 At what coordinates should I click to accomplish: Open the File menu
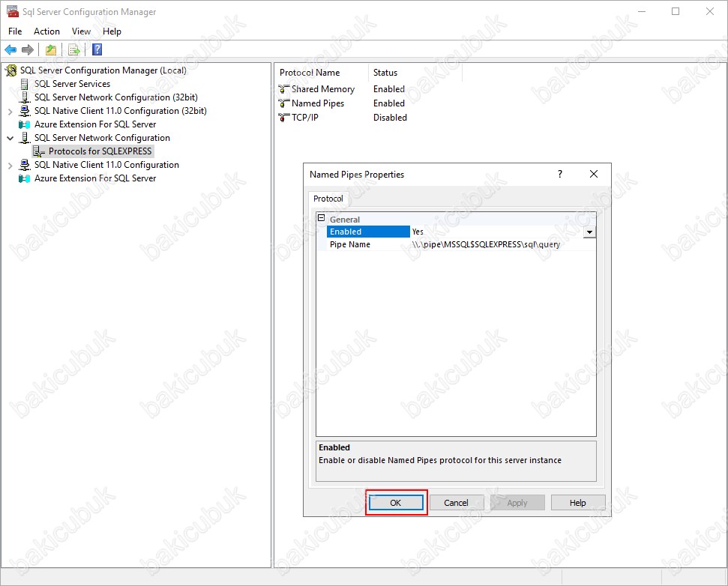[x=15, y=31]
